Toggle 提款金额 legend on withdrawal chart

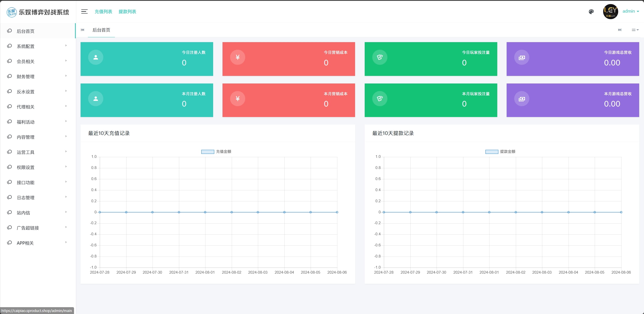click(x=500, y=152)
